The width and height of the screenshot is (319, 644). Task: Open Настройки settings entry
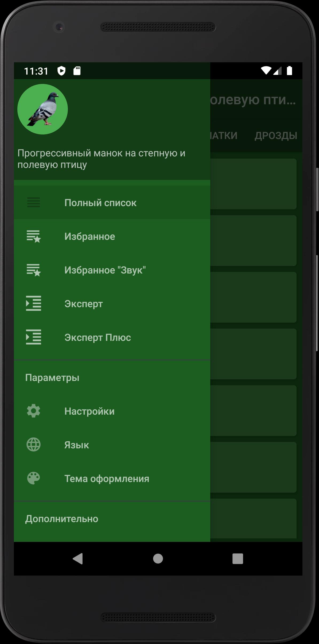112,411
